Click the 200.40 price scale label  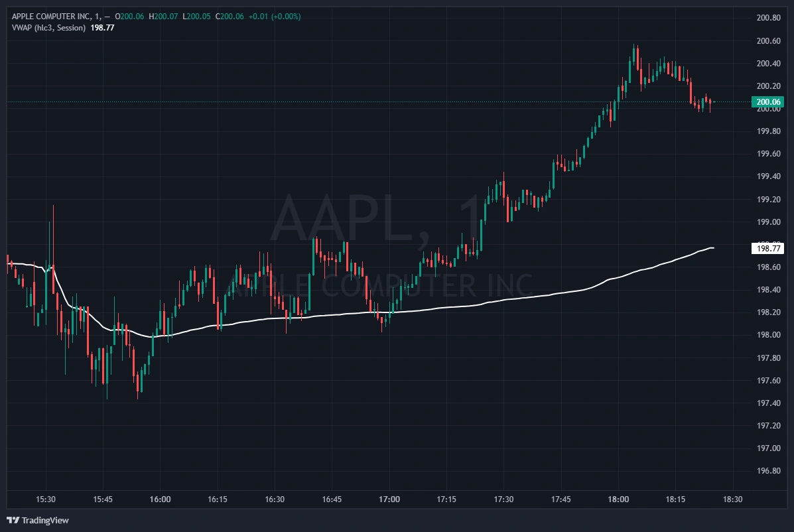point(768,63)
